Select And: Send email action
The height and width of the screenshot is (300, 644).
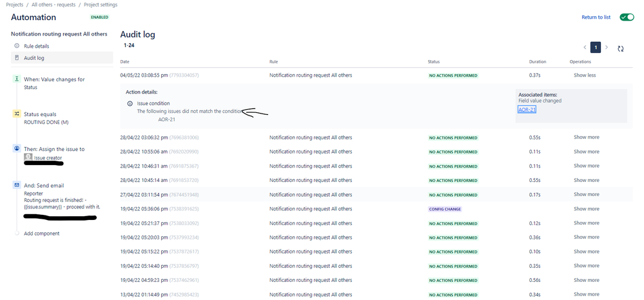tap(44, 186)
